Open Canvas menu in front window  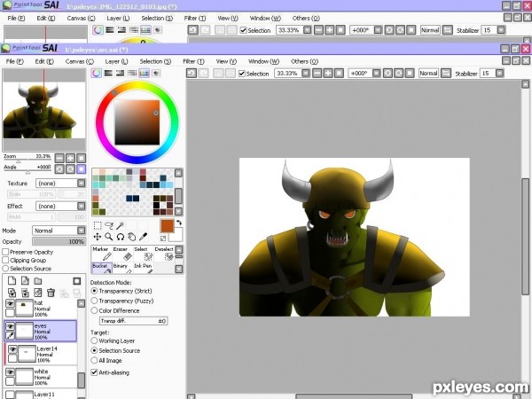(80, 61)
